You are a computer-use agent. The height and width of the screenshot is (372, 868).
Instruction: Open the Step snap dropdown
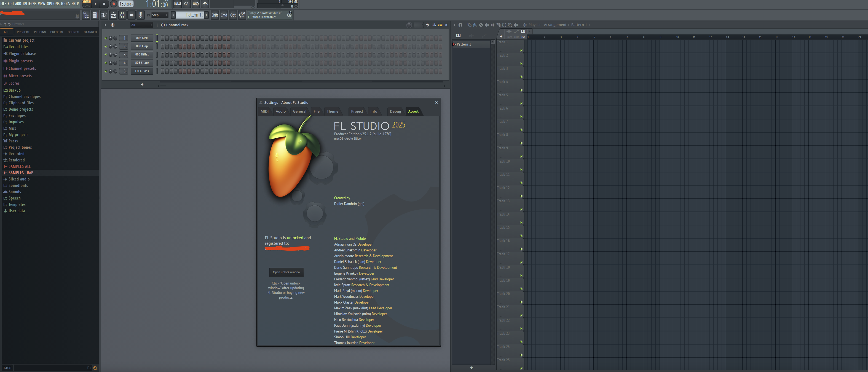pos(159,15)
